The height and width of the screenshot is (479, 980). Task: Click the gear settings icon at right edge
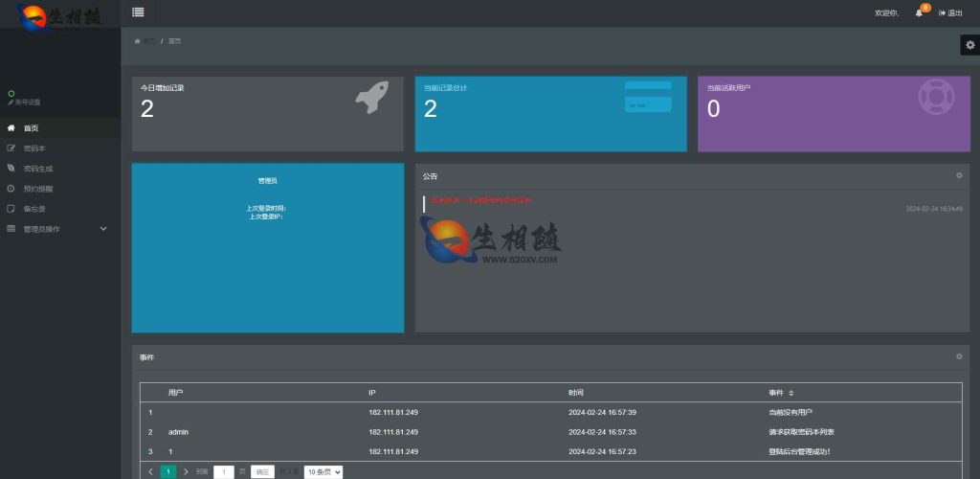(x=969, y=45)
